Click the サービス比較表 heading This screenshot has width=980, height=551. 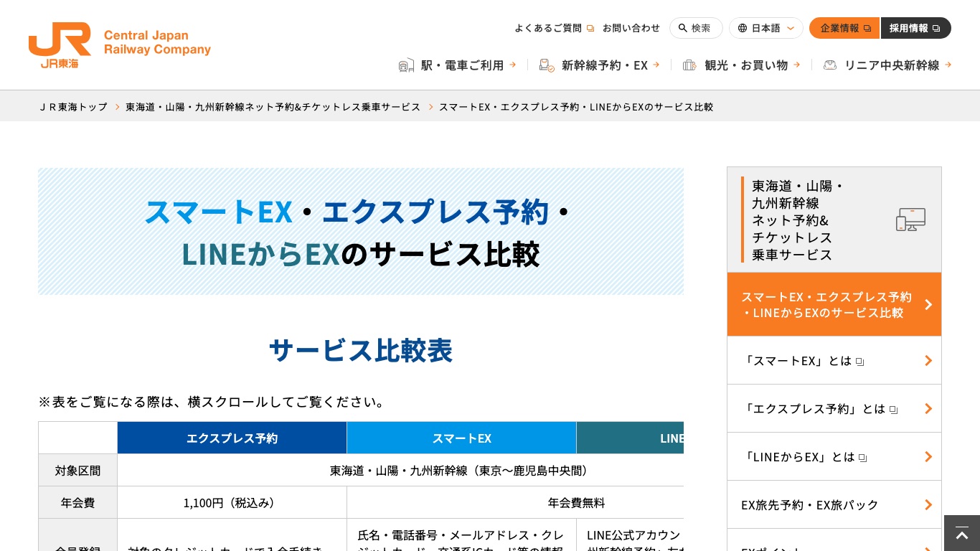361,351
